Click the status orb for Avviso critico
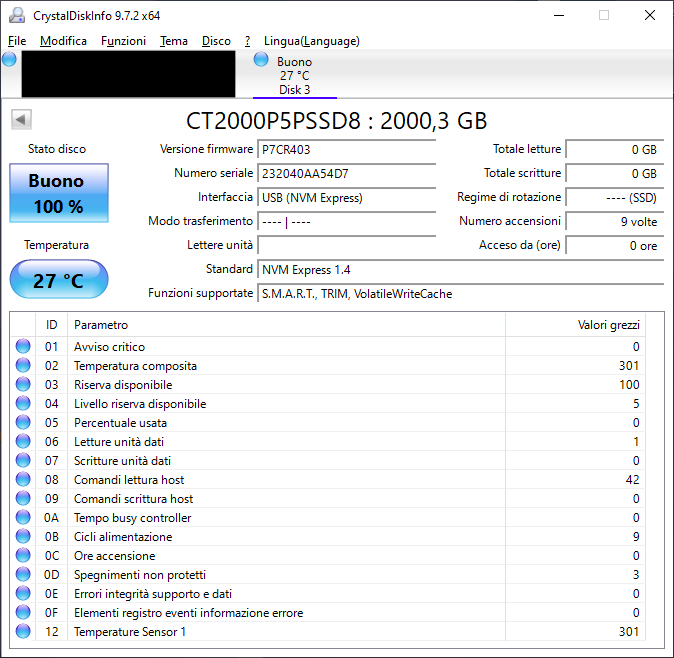This screenshot has width=674, height=658. 23,346
